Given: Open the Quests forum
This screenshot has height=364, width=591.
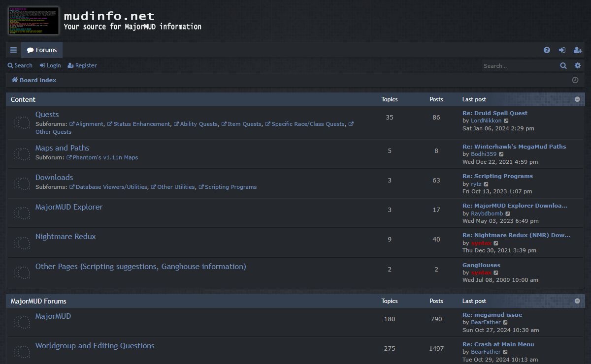Looking at the screenshot, I should (47, 115).
